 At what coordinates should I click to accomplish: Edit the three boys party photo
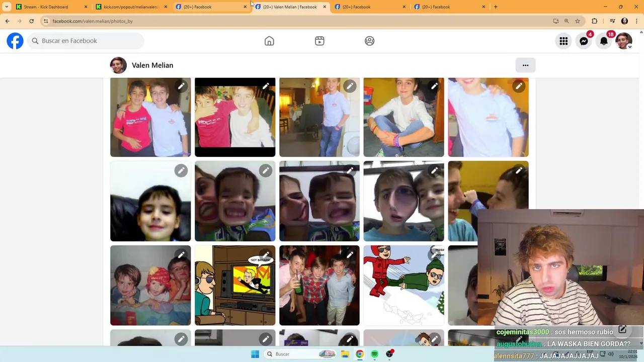point(350,255)
